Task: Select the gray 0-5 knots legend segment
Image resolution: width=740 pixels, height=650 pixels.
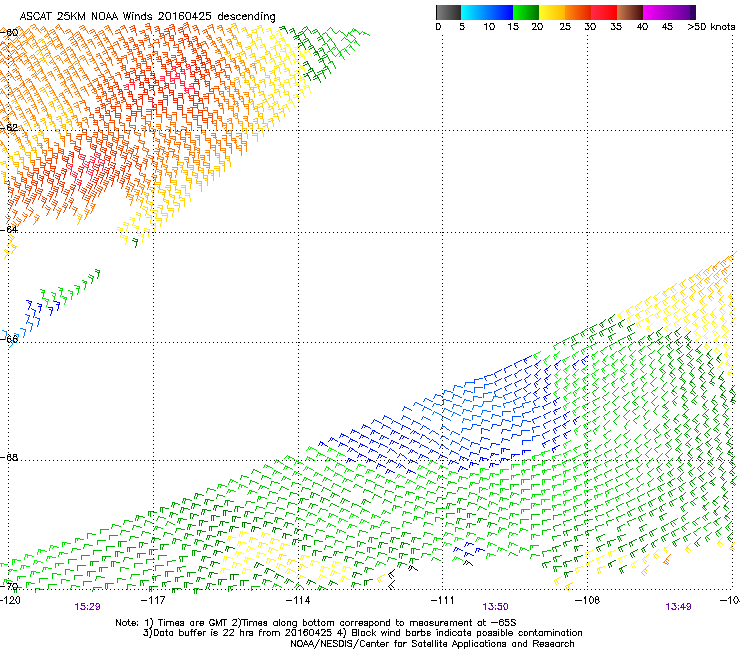Action: coord(448,12)
